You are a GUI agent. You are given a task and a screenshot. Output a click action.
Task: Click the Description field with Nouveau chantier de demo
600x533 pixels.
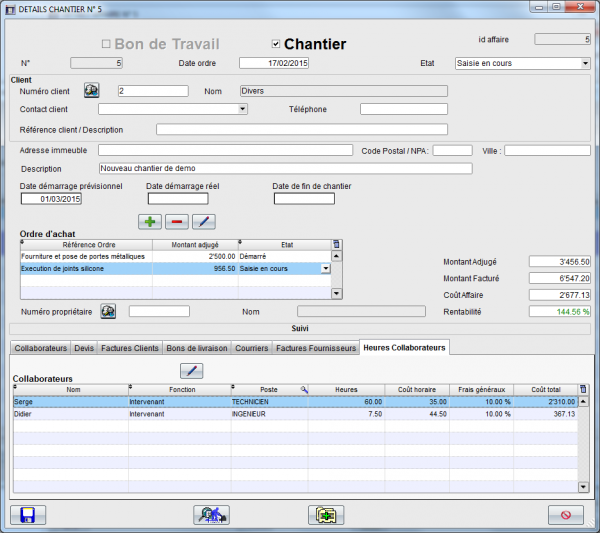pos(285,168)
